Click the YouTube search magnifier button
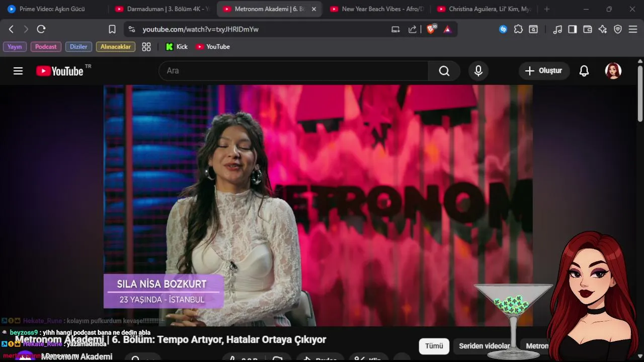The image size is (644, 362). [x=444, y=71]
